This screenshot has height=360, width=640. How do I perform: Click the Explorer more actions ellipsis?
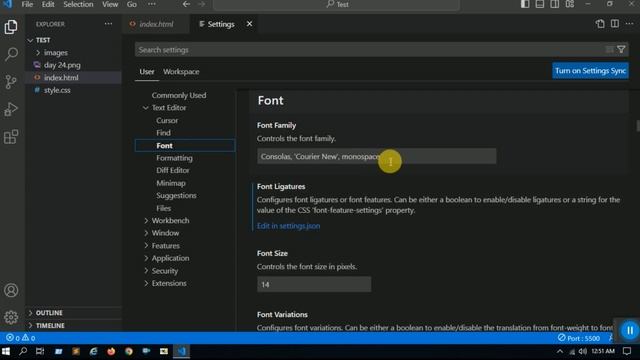click(x=108, y=24)
